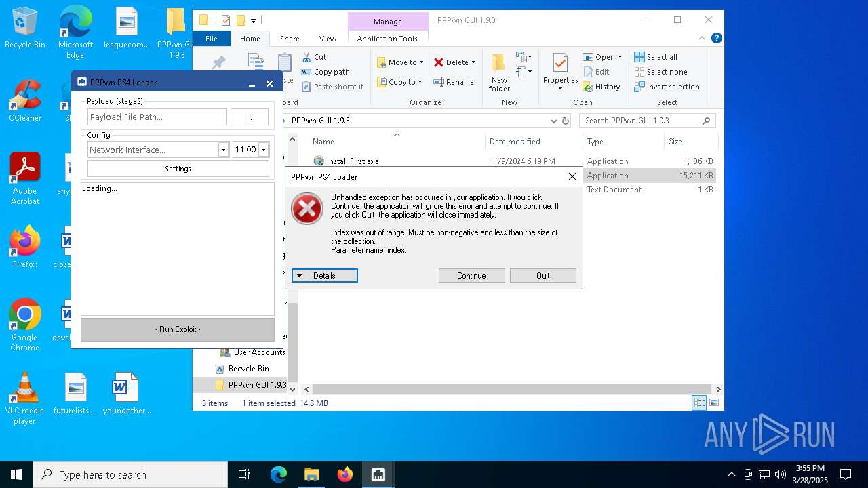Open History in ribbon
This screenshot has height=488, width=868.
coord(601,87)
